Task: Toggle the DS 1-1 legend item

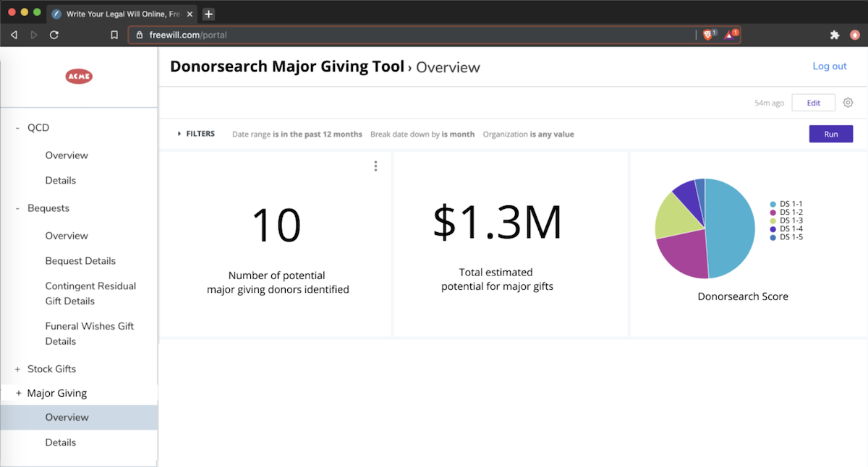Action: [790, 205]
